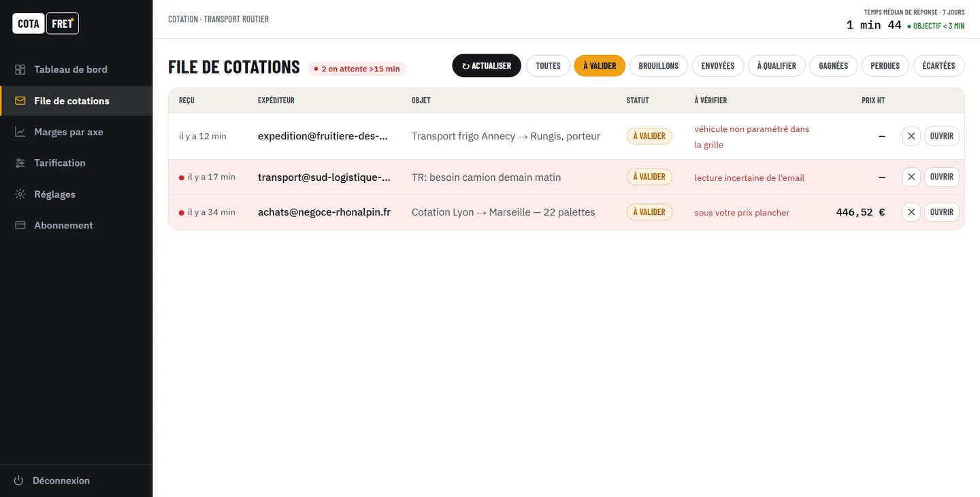Screen dimensions: 980x497
Task: Open Marges par axe chart icon
Action: pos(20,132)
